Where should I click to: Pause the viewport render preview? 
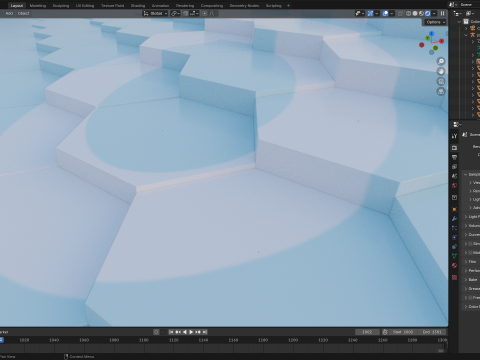click(442, 13)
